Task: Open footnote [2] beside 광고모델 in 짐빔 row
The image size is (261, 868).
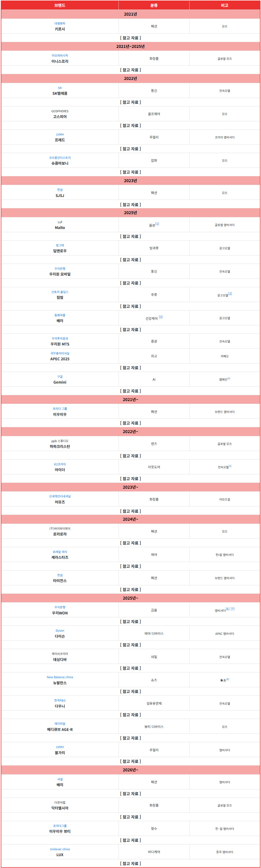Action: pyautogui.click(x=230, y=294)
